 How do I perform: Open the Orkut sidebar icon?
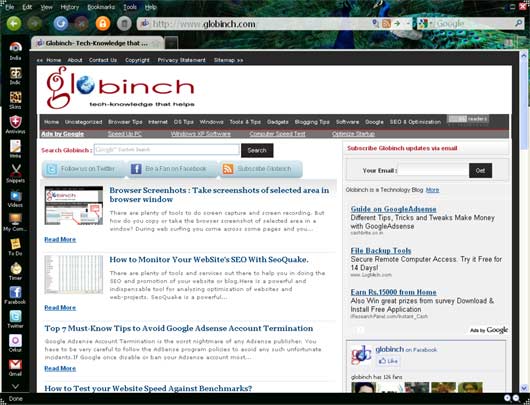pyautogui.click(x=15, y=343)
